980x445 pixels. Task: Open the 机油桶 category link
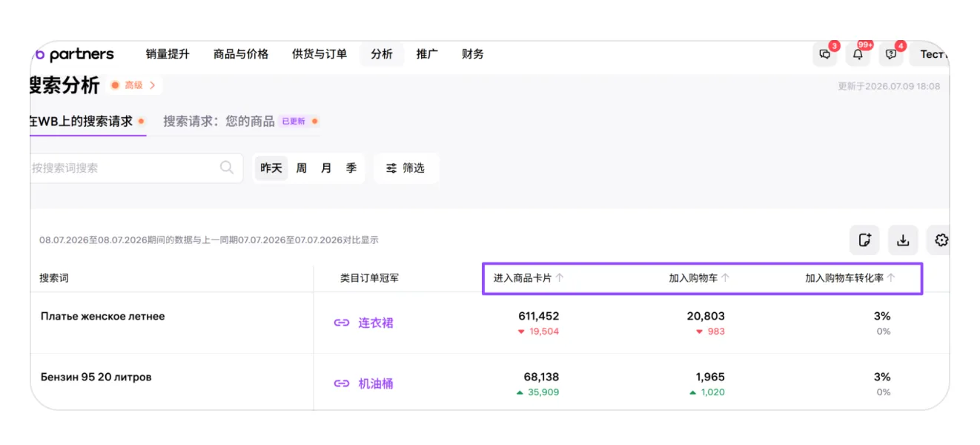pyautogui.click(x=376, y=383)
